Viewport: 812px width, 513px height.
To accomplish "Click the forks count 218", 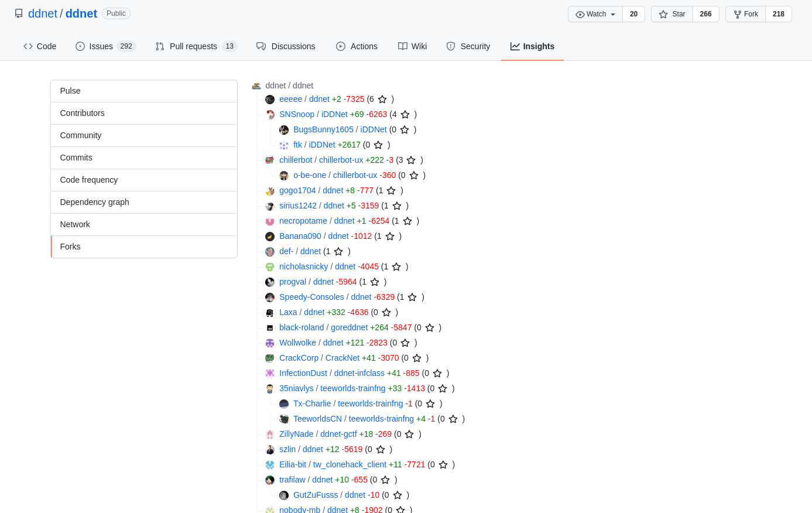I will click(779, 14).
